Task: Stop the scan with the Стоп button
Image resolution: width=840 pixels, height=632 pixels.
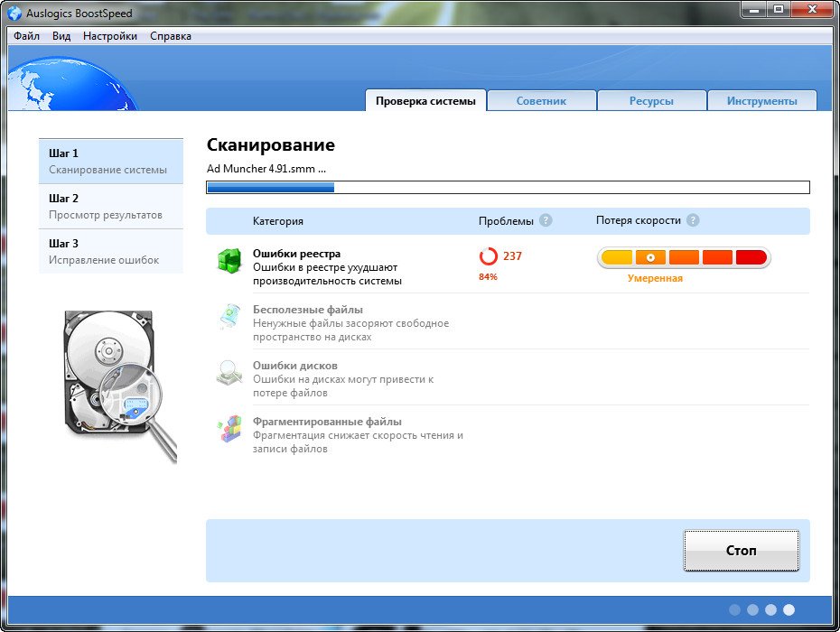Action: coord(741,550)
